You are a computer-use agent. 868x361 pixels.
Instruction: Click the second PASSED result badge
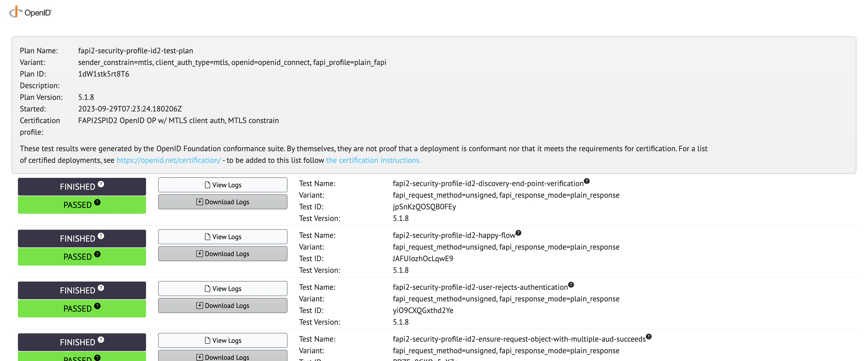point(82,257)
